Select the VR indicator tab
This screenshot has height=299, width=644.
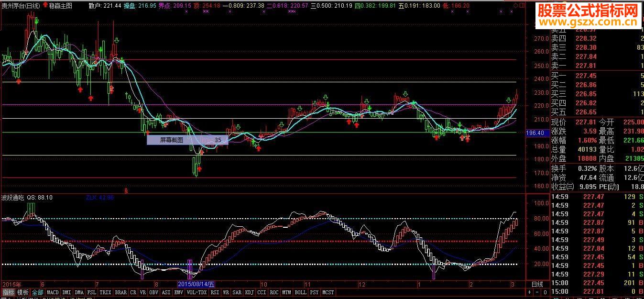point(143,292)
